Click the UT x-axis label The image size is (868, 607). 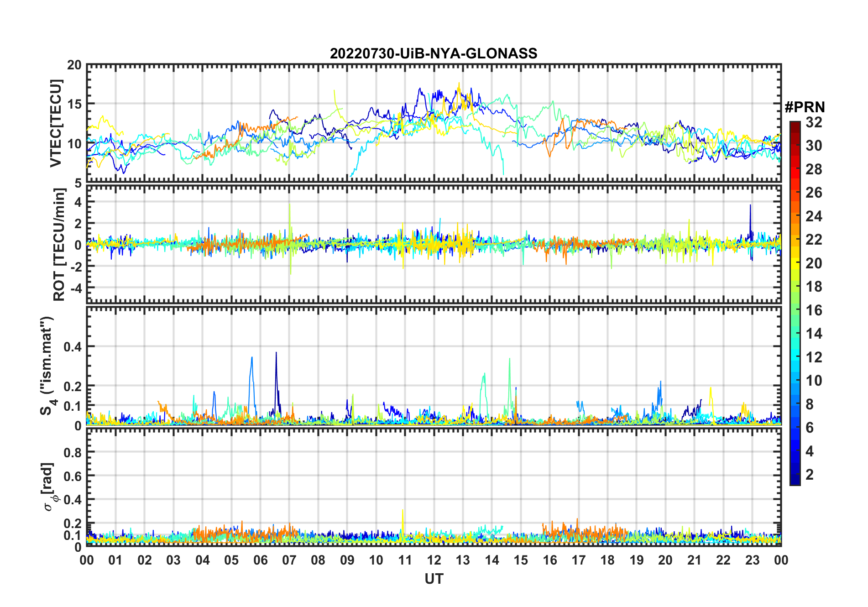point(434,579)
